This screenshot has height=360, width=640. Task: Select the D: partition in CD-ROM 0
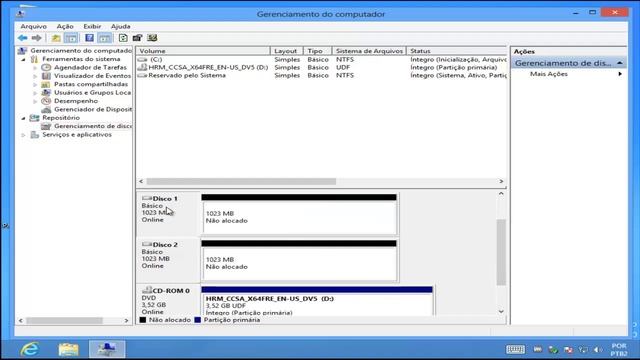317,301
